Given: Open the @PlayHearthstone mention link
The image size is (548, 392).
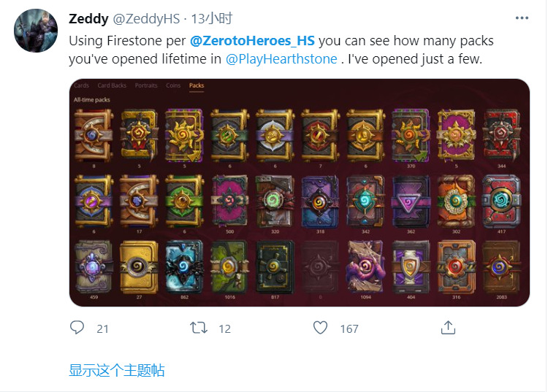Looking at the screenshot, I should (x=281, y=59).
